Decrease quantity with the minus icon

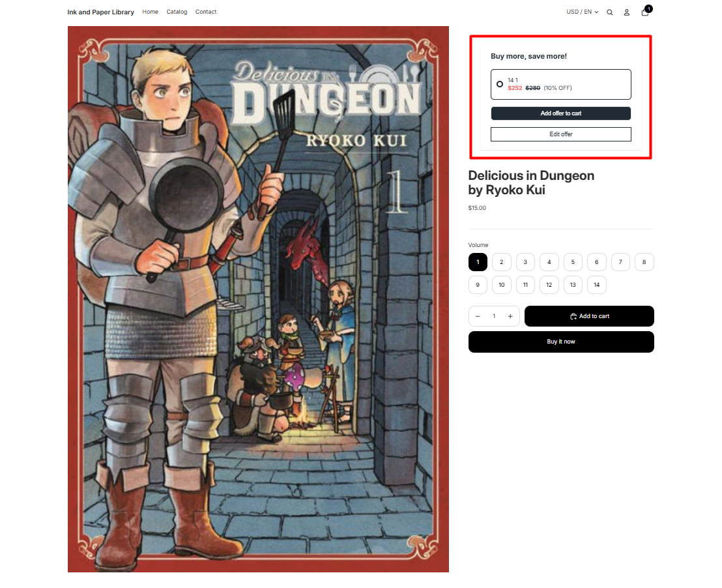coord(478,316)
